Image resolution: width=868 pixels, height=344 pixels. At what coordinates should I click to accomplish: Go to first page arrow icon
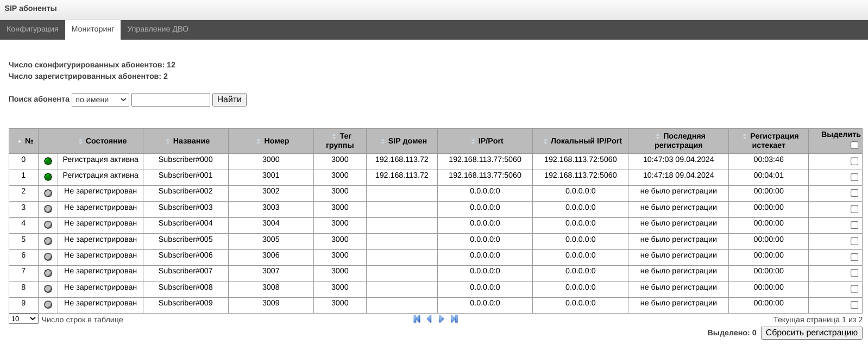417,319
